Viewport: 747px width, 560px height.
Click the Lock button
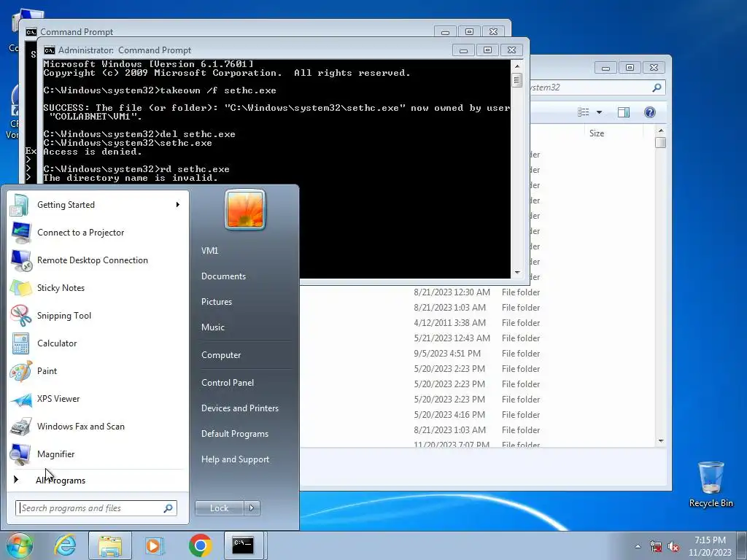click(x=219, y=508)
